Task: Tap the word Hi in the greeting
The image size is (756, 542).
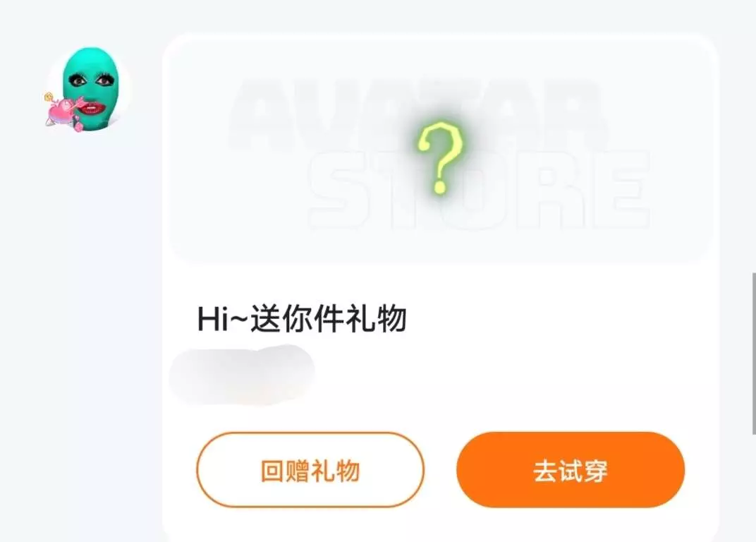Action: 212,319
